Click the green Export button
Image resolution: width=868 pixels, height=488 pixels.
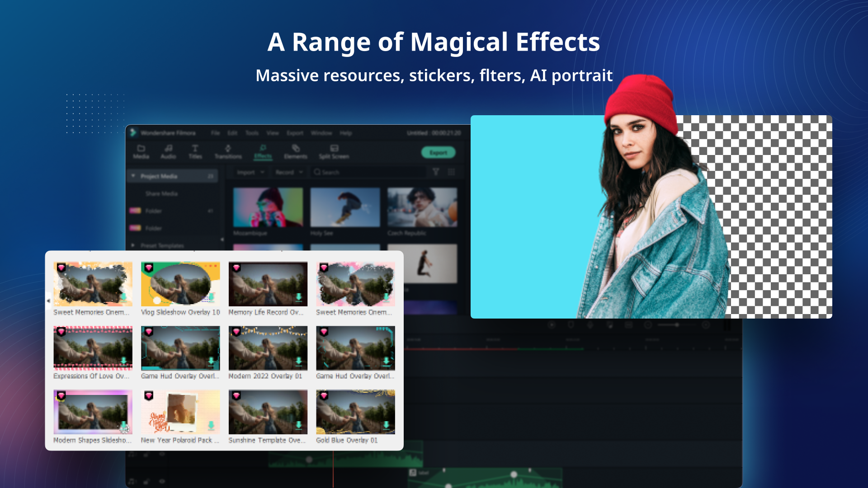pyautogui.click(x=438, y=153)
